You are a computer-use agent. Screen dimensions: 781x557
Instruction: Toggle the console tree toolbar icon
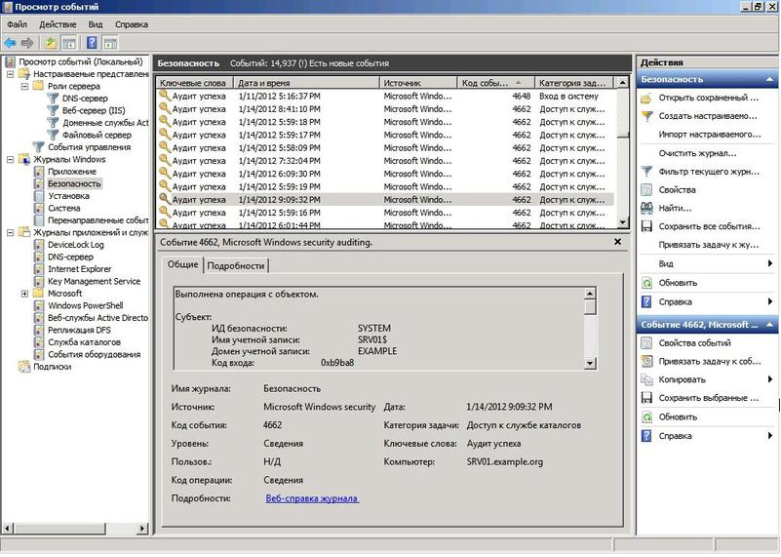pos(69,43)
